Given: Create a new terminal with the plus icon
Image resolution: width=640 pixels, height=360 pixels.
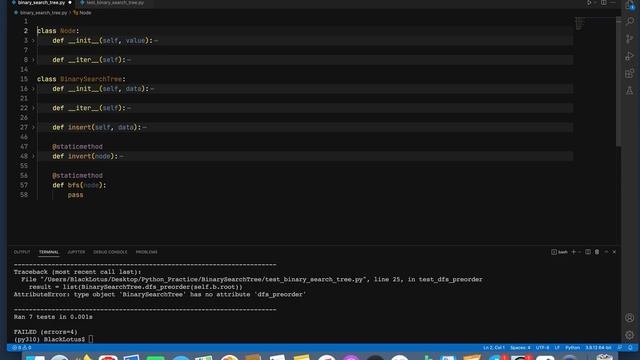Looking at the screenshot, I should click(573, 252).
